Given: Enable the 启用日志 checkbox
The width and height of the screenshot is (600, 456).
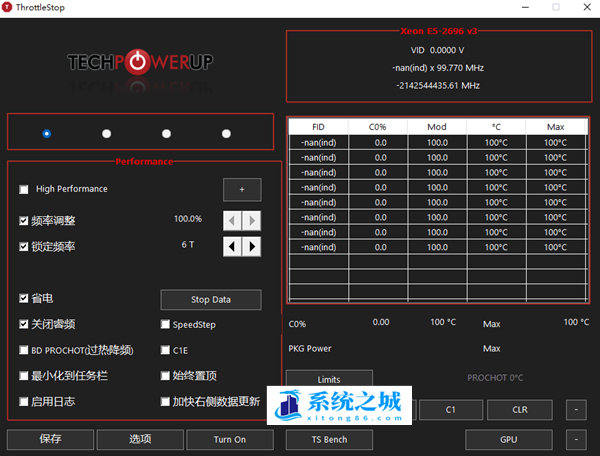Looking at the screenshot, I should click(24, 402).
